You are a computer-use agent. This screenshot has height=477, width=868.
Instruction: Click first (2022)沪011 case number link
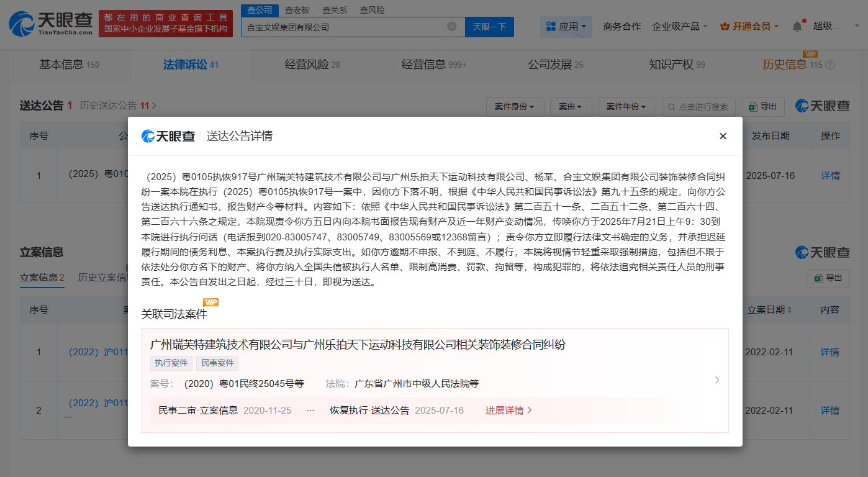[98, 352]
